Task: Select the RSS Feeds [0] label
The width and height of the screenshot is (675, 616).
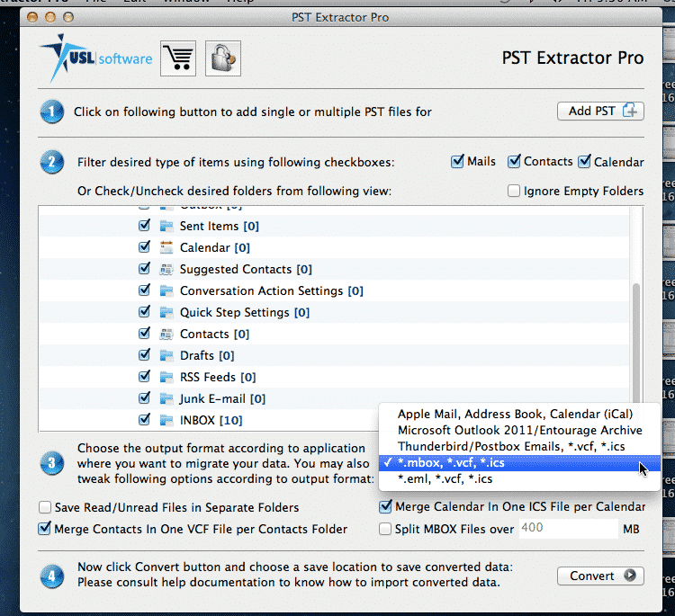Action: click(x=218, y=378)
